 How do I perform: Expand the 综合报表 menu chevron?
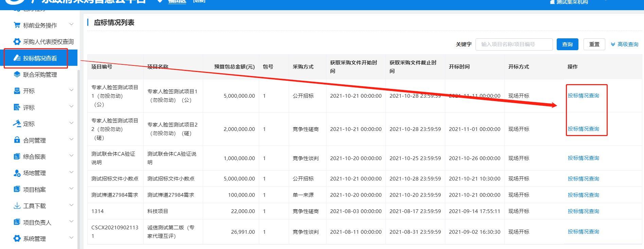71,156
